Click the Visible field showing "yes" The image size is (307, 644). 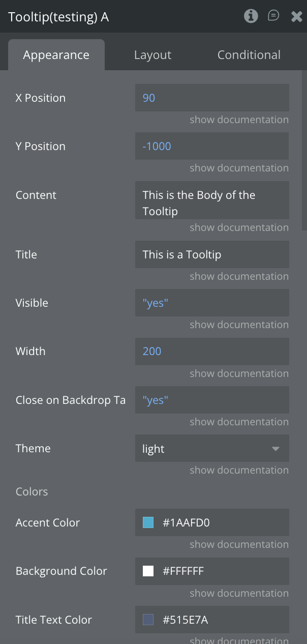tap(211, 303)
